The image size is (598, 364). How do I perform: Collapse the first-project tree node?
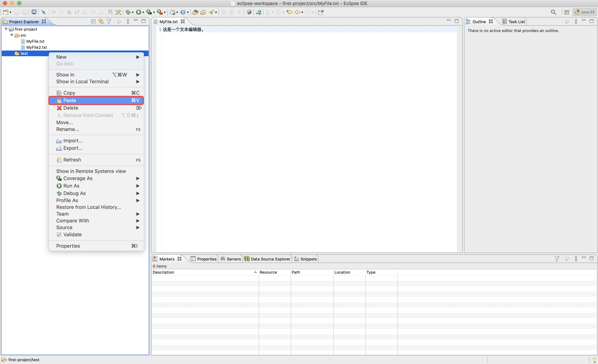pos(6,29)
